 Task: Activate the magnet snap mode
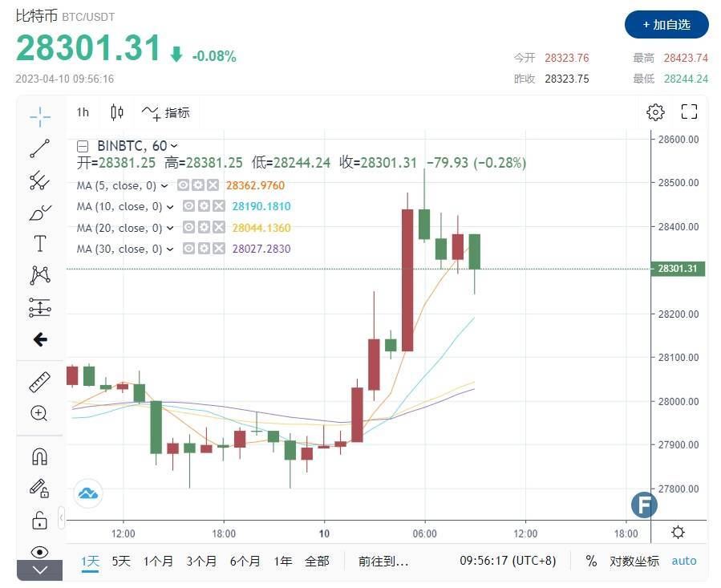[39, 456]
